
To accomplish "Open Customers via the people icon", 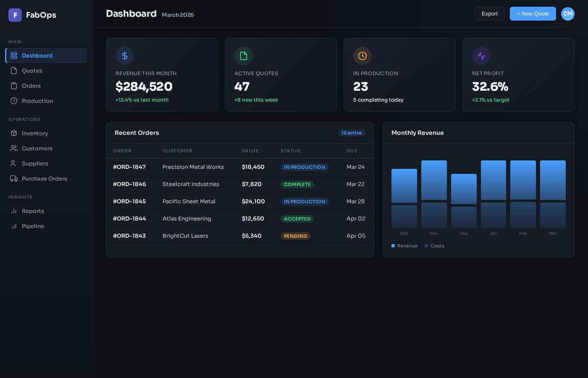I will [13, 148].
